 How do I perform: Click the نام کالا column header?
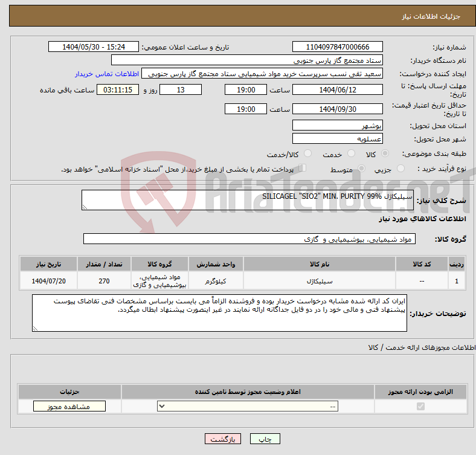[320, 264]
